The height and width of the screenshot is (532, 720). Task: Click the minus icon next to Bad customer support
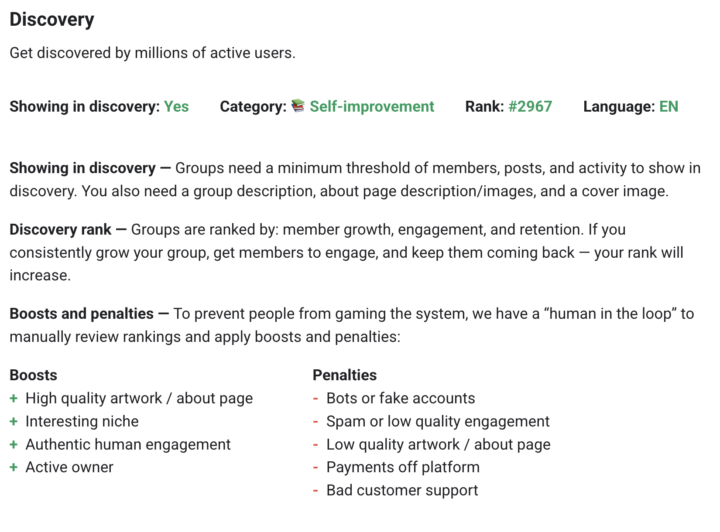[x=316, y=490]
